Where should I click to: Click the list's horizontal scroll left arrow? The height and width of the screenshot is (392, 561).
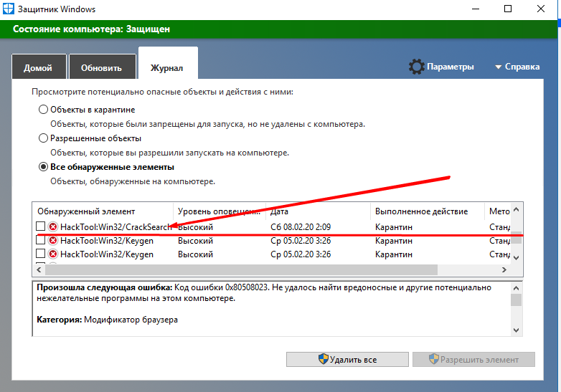[39, 269]
